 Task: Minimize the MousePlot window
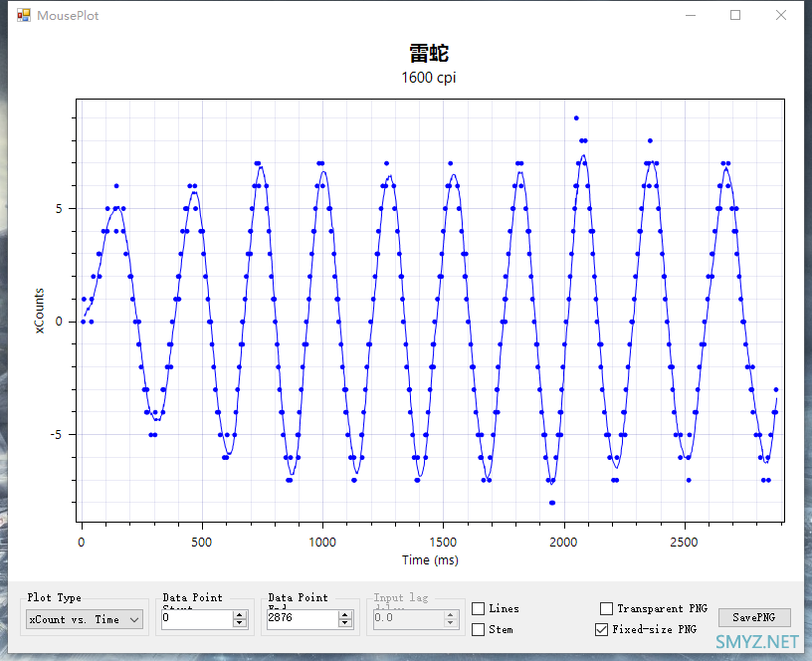coord(691,16)
